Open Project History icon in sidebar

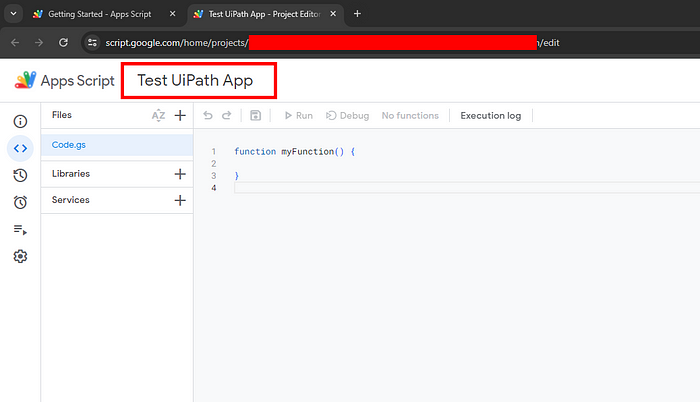pyautogui.click(x=20, y=175)
